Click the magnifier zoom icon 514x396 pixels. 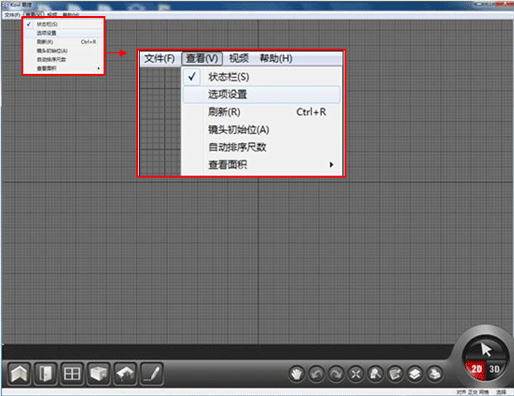[x=375, y=374]
